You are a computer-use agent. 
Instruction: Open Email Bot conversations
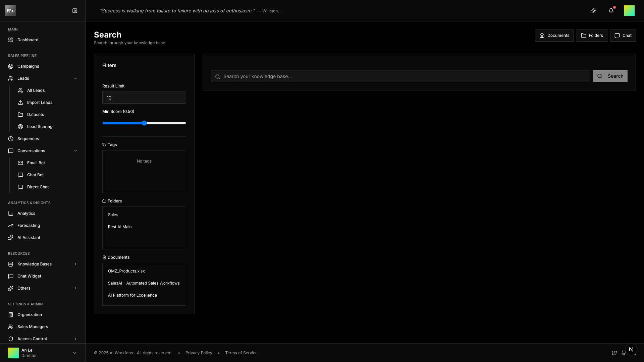(x=36, y=163)
